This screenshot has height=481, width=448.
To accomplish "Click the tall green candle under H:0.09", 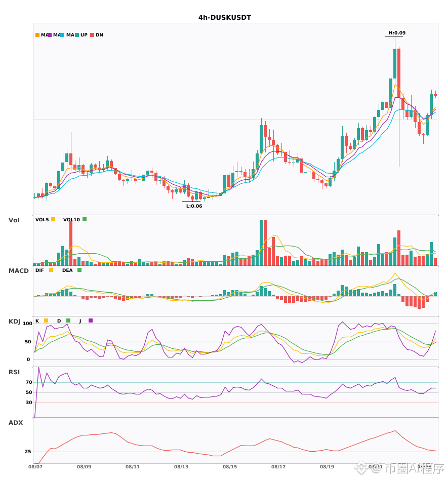I will [395, 63].
